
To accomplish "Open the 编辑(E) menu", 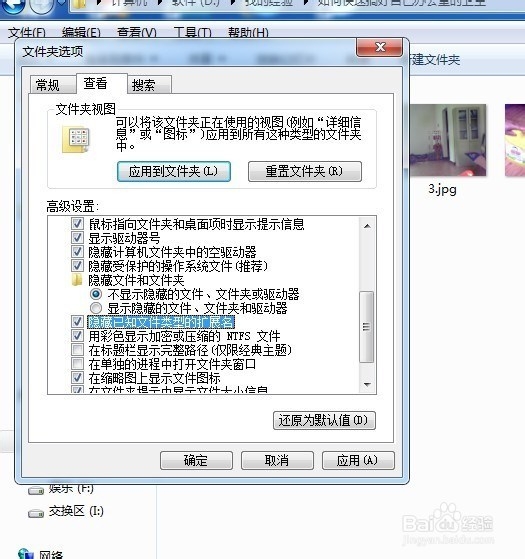I will tap(81, 33).
